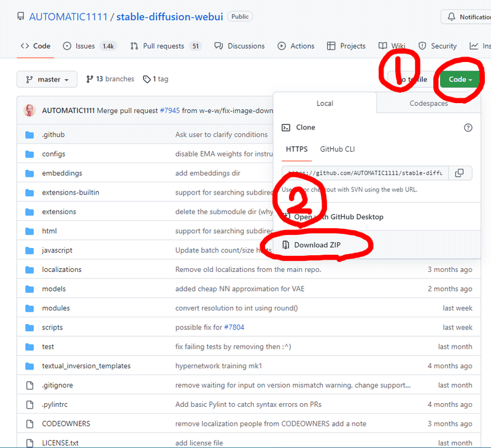
Task: Open the models folder
Action: 54,288
